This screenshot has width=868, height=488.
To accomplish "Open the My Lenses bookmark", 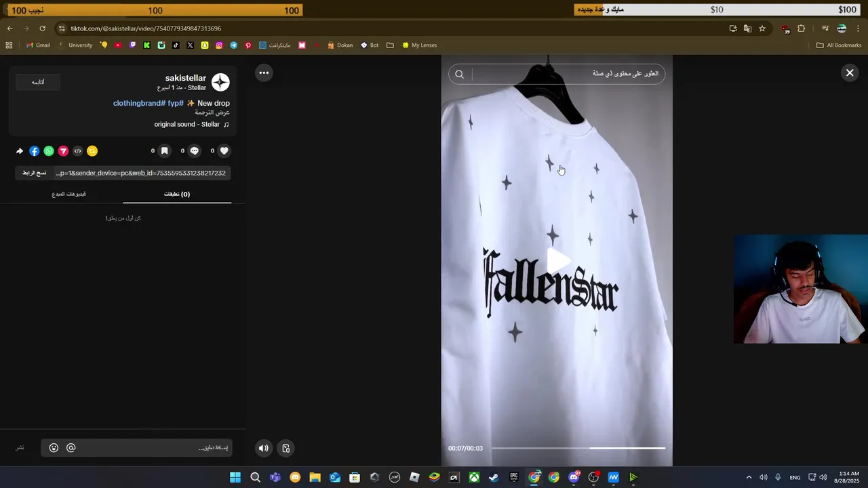I will click(x=419, y=45).
